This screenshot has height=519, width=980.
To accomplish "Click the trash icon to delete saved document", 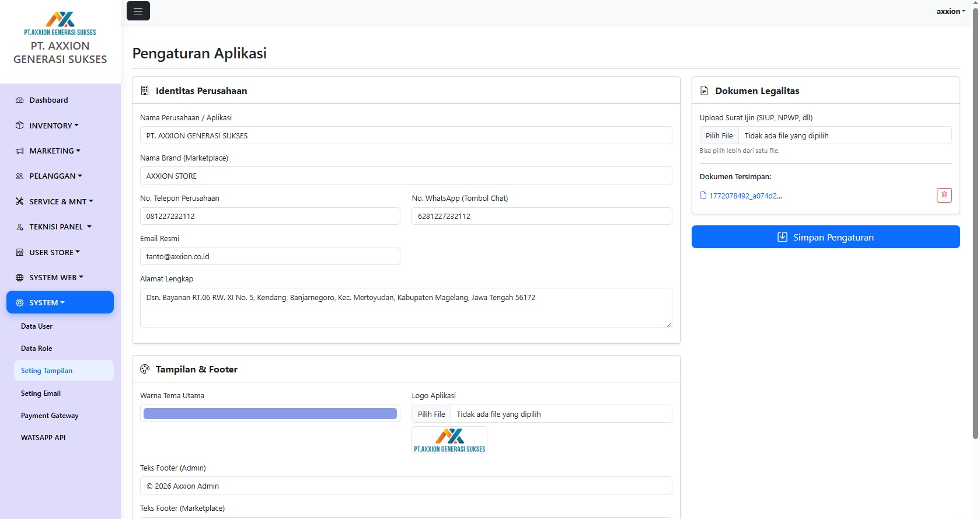I will tap(944, 195).
